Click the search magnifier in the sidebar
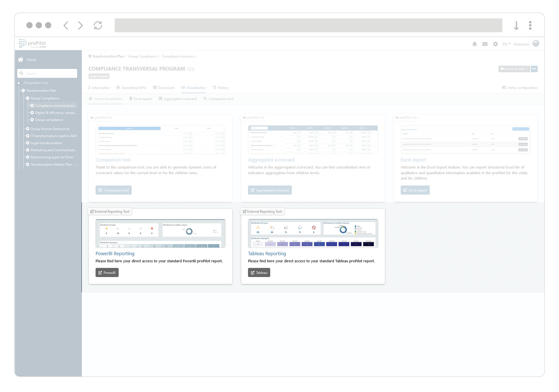 22,73
